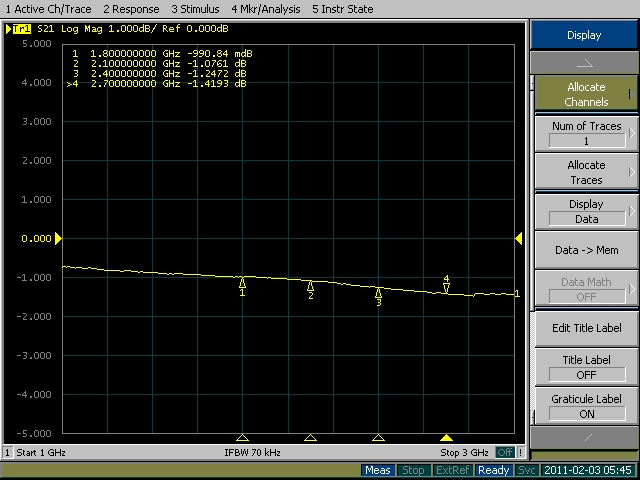Click marker 1 triangle on the trace
This screenshot has width=640, height=480.
pyautogui.click(x=242, y=282)
